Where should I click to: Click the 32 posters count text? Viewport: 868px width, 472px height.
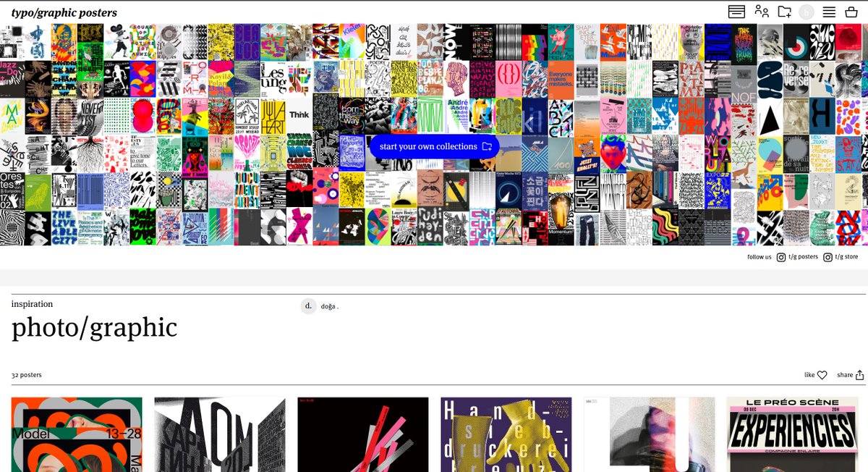tap(27, 375)
